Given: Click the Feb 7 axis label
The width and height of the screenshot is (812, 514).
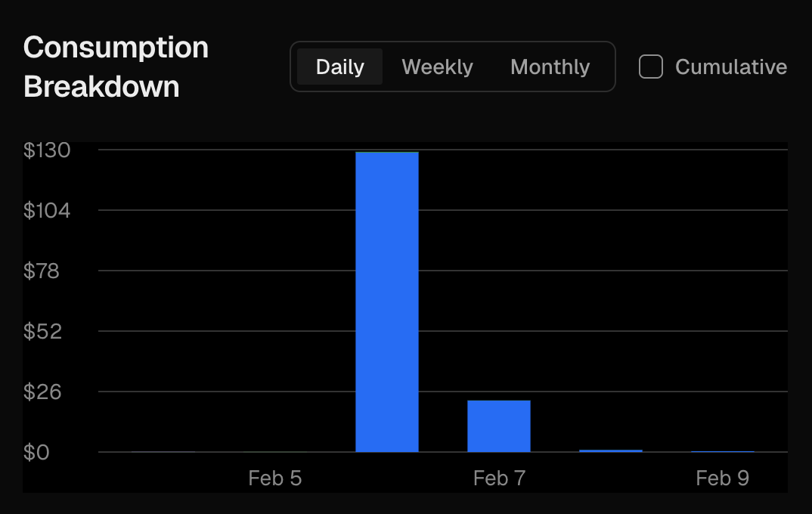Looking at the screenshot, I should coord(499,478).
